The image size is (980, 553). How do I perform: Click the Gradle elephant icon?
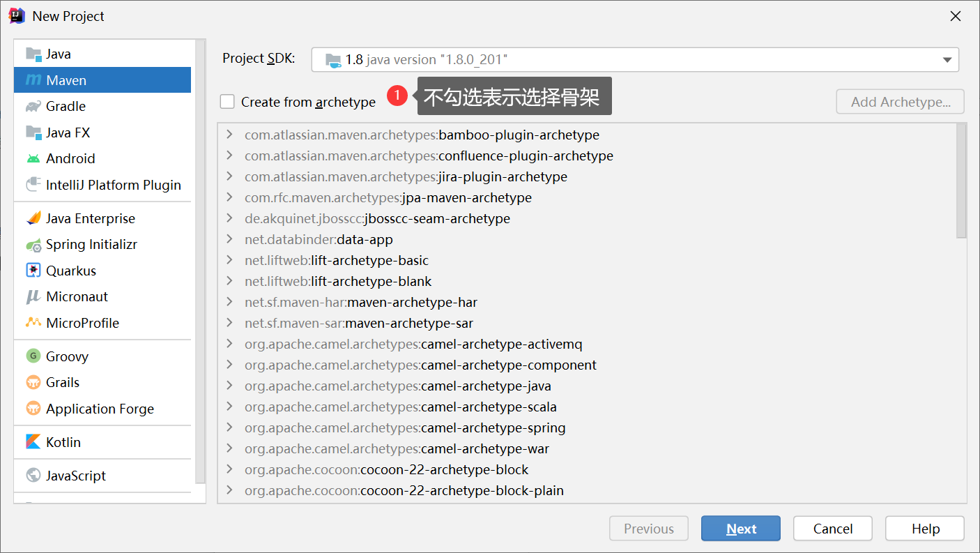click(x=33, y=106)
